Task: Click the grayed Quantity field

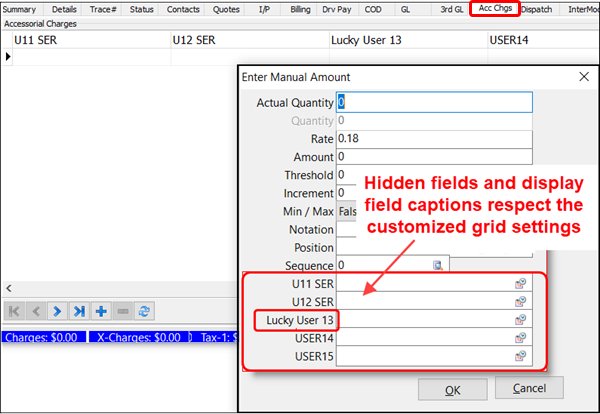Action: (x=434, y=121)
